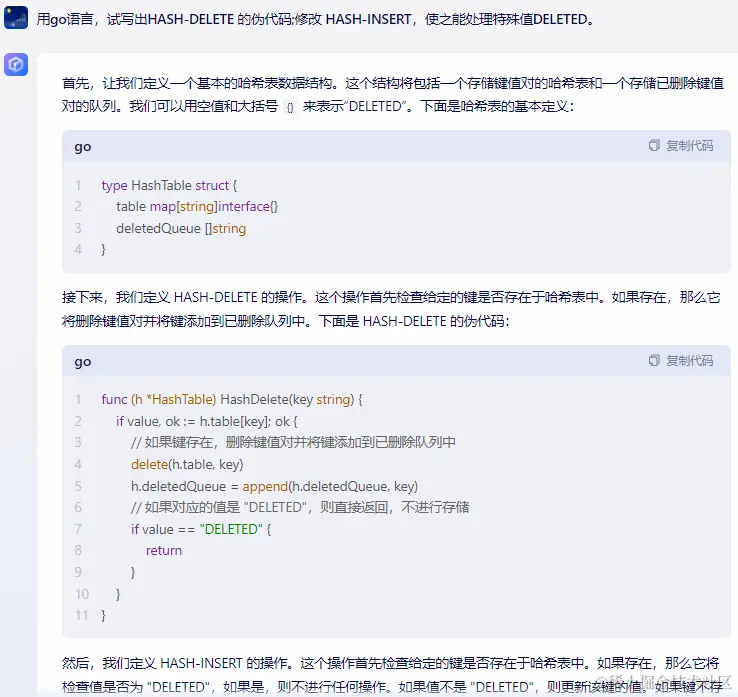
Task: Click line 'if value, ok := h.table[key]; ok {'
Action: click(207, 421)
